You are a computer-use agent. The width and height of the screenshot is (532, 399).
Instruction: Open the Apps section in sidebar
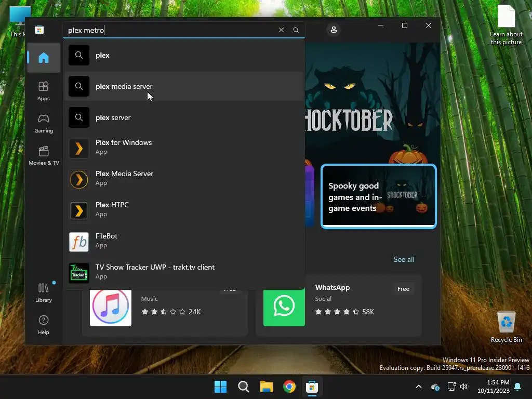coord(44,91)
